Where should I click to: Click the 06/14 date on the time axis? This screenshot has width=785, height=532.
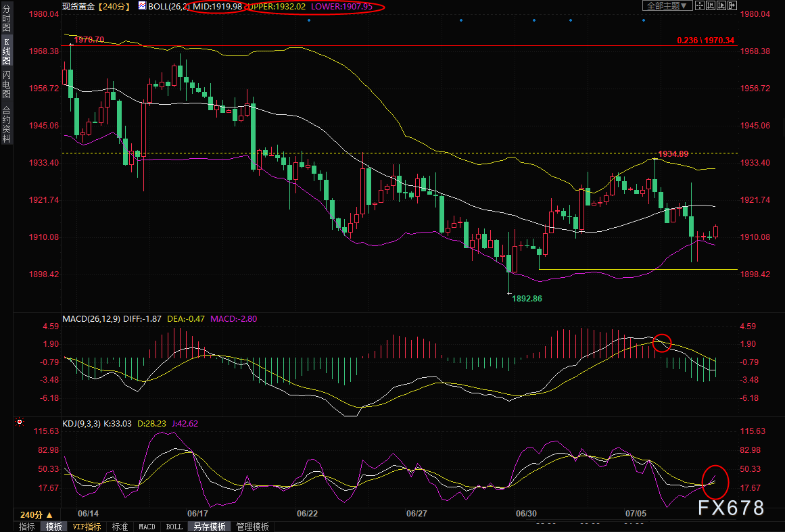tap(88, 514)
